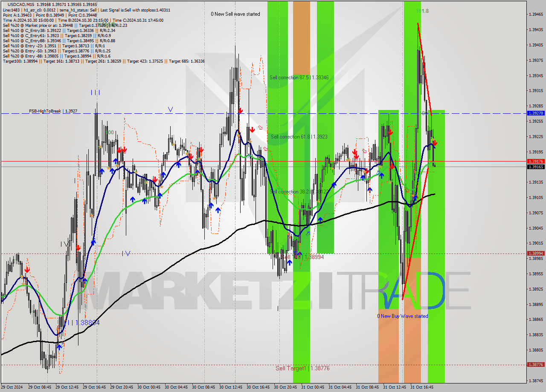This screenshot has width=546, height=392.
Task: Click the 'Sell %10 @ C_Entry61: 1.3923' line
Action: [x=57, y=35]
